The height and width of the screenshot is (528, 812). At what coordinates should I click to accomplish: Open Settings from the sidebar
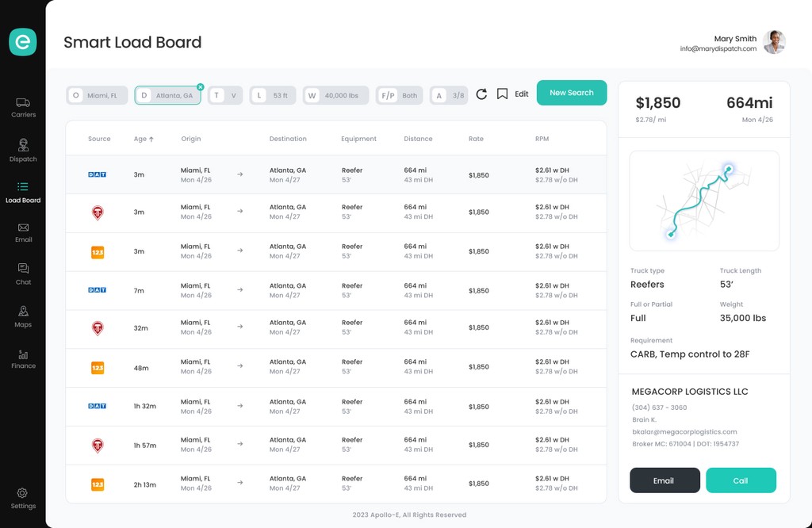coord(23,499)
